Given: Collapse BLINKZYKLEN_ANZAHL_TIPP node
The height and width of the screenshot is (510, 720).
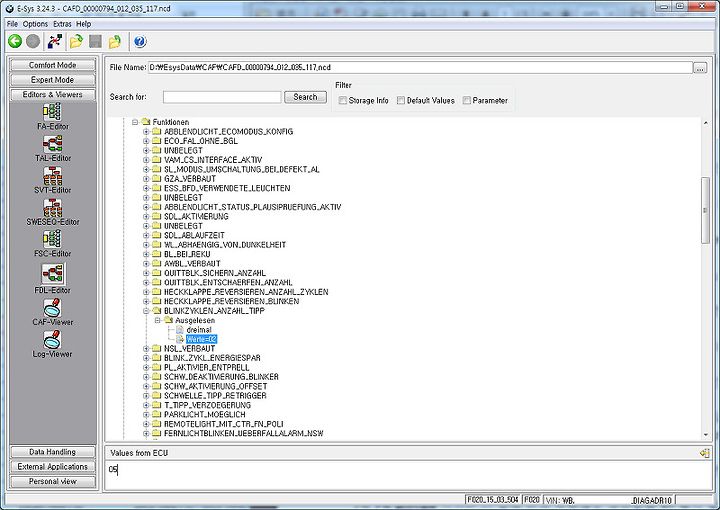Looking at the screenshot, I should [x=146, y=311].
